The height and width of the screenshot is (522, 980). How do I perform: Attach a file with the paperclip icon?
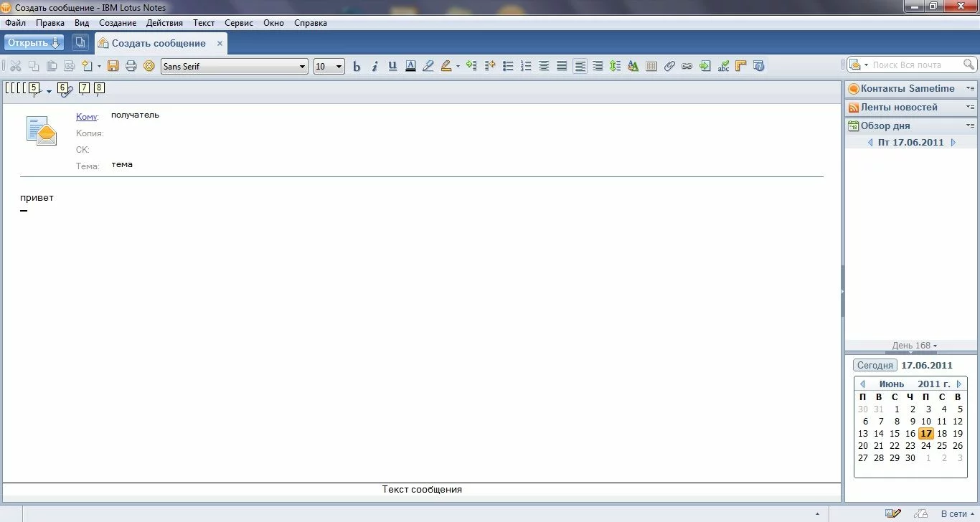(669, 66)
